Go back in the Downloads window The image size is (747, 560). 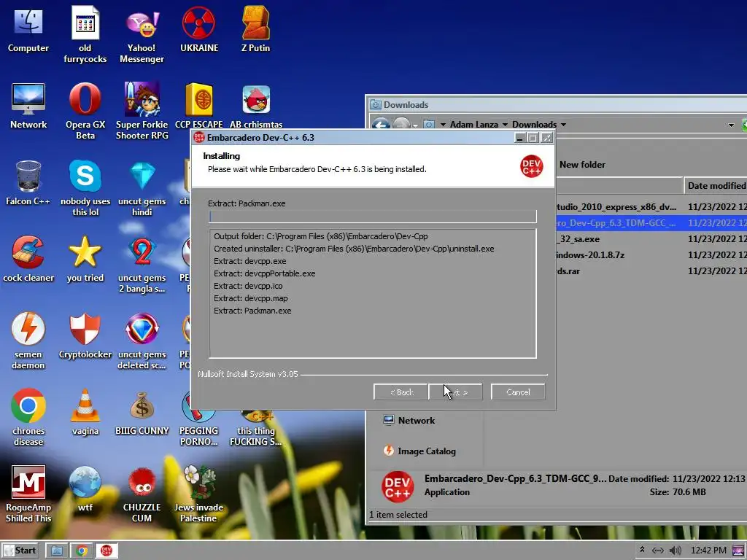pos(381,125)
